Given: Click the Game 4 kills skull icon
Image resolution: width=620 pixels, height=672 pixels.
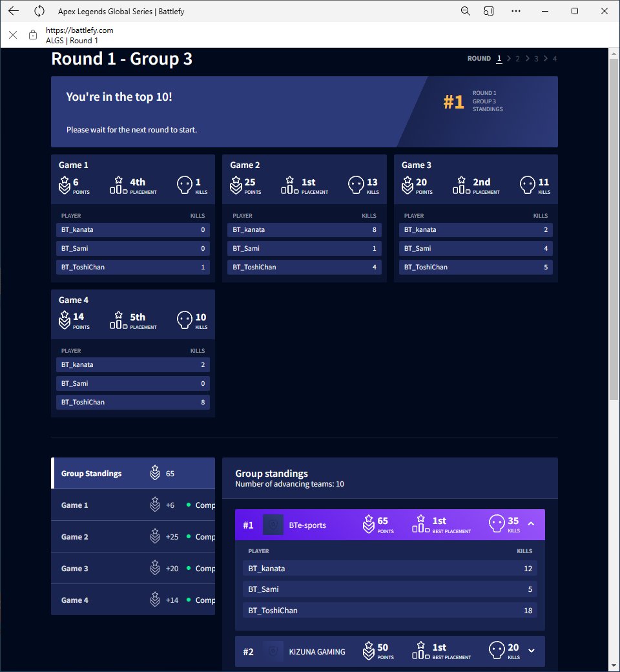Looking at the screenshot, I should click(185, 320).
